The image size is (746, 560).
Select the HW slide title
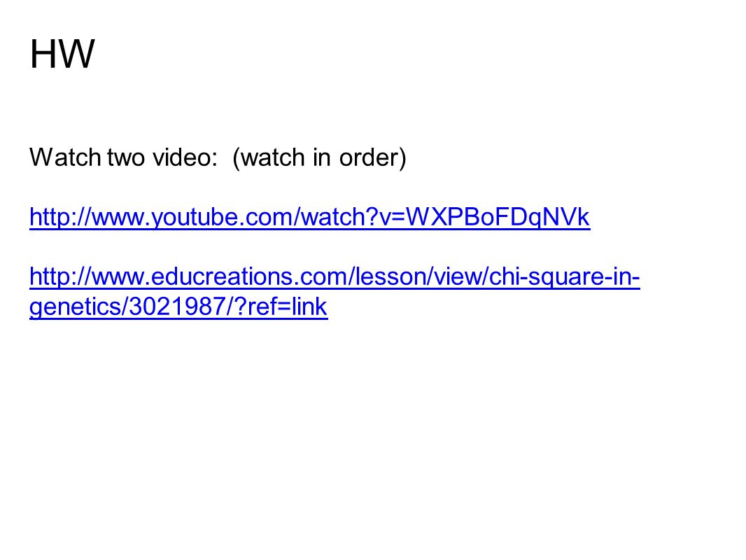62,54
